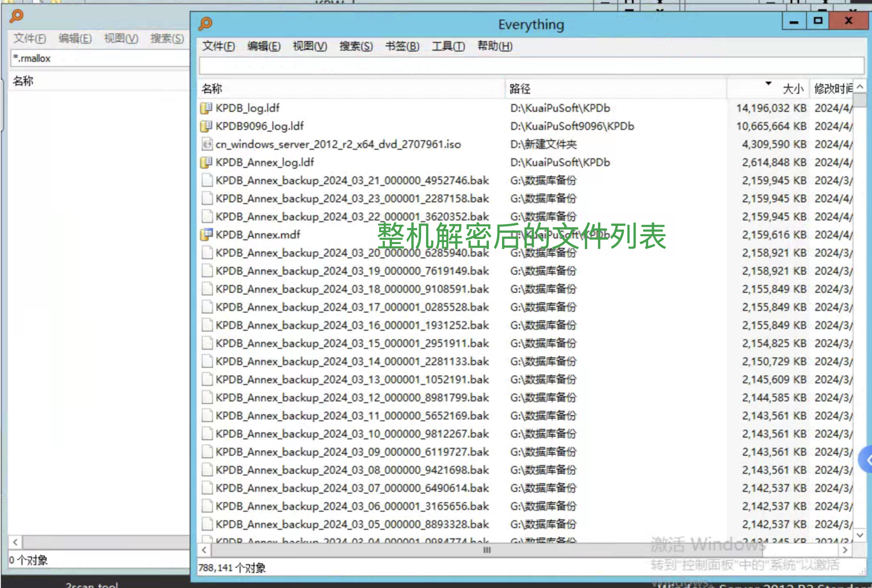Click icon of backup_2024_03_20_000000_6285940.bak

point(207,253)
